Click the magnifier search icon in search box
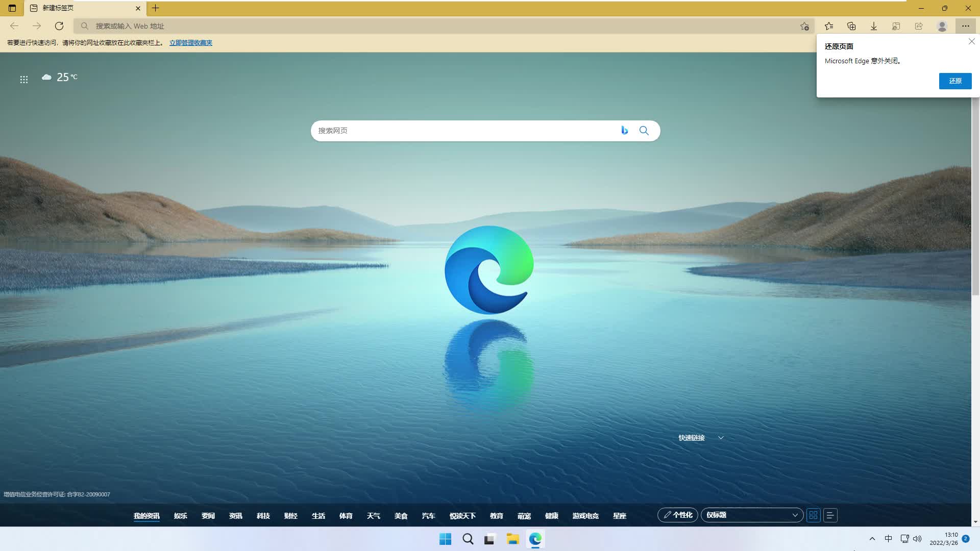This screenshot has height=551, width=980. coord(644,131)
